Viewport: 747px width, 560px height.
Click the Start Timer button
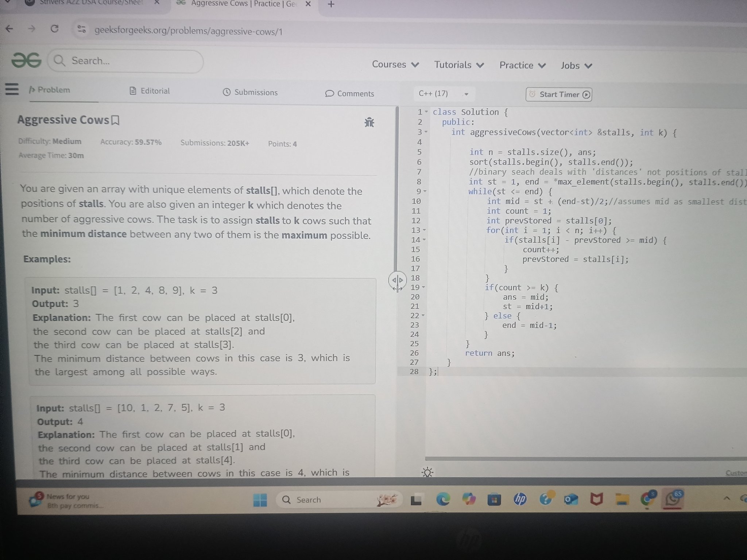point(558,94)
